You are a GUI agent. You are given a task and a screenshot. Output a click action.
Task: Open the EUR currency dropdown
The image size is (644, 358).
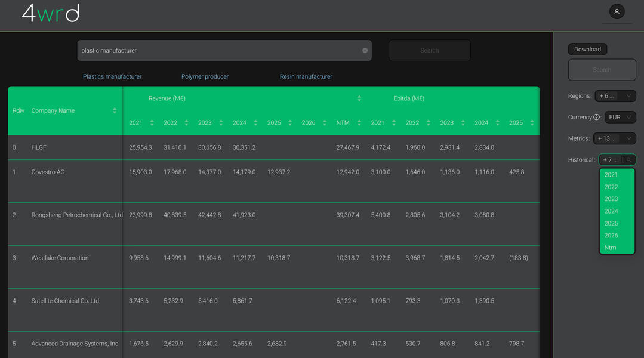620,117
